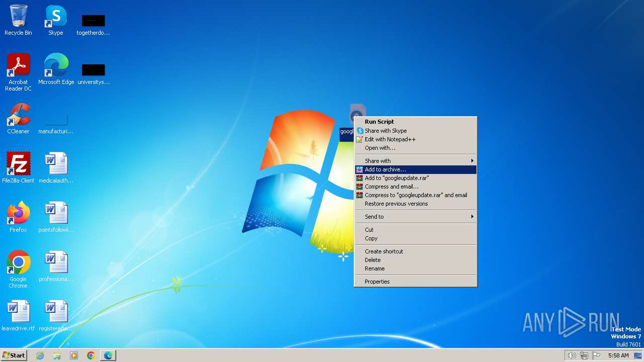Choose Share with Skype

(416, 131)
